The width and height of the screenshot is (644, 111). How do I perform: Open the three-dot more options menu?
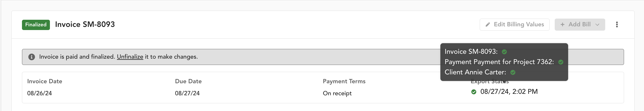617,25
